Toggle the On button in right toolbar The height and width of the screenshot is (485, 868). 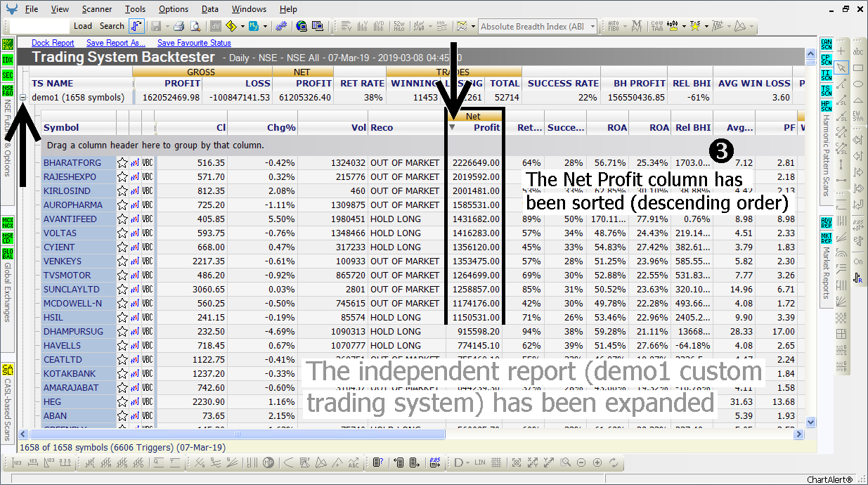pyautogui.click(x=858, y=261)
